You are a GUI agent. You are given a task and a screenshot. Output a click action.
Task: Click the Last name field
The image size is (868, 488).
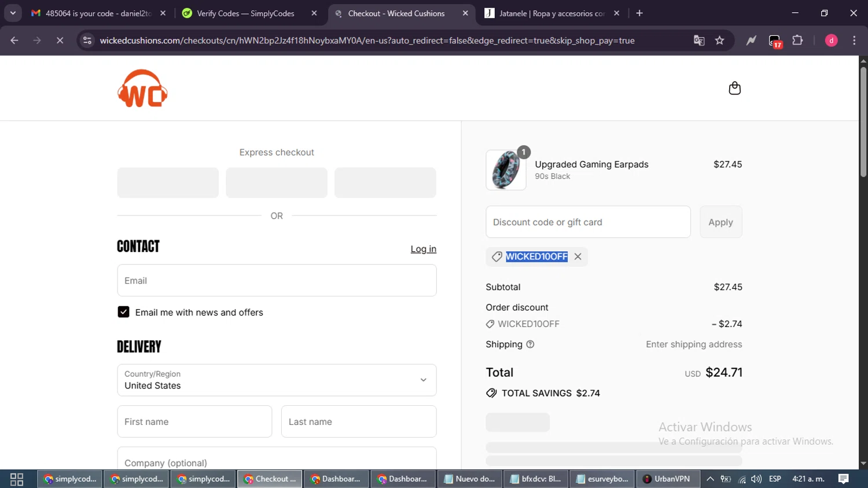pos(359,421)
